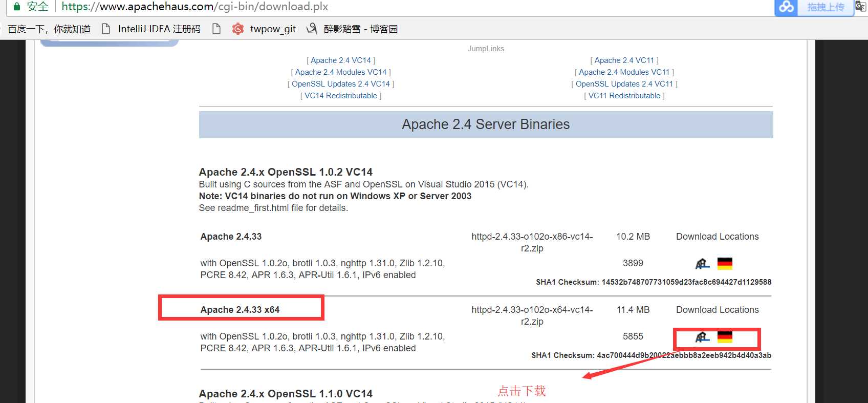Click the Apache 2.4.x OpenSSL 1.1.0 VC14 heading
Viewport: 868px width, 403px height.
[x=286, y=394]
